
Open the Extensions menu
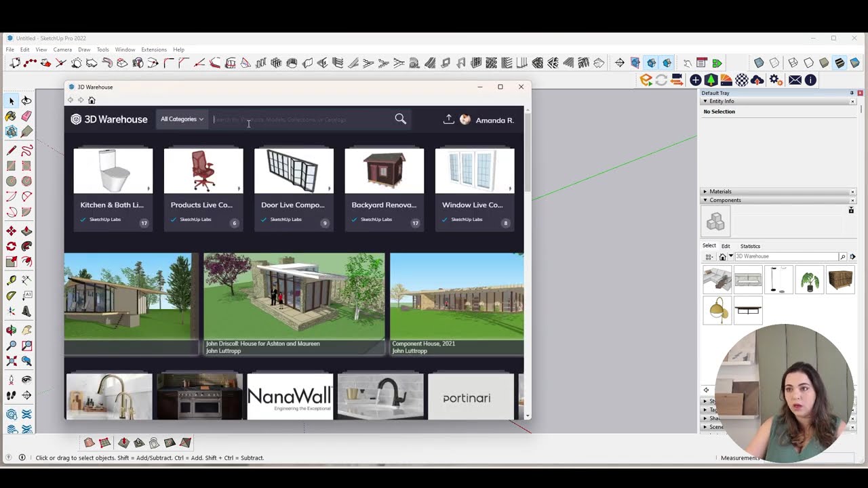154,49
